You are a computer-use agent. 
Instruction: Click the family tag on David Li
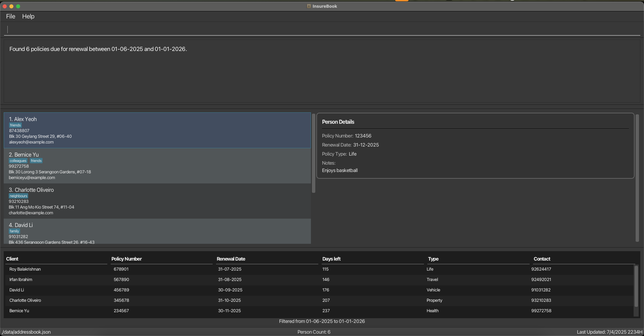14,231
